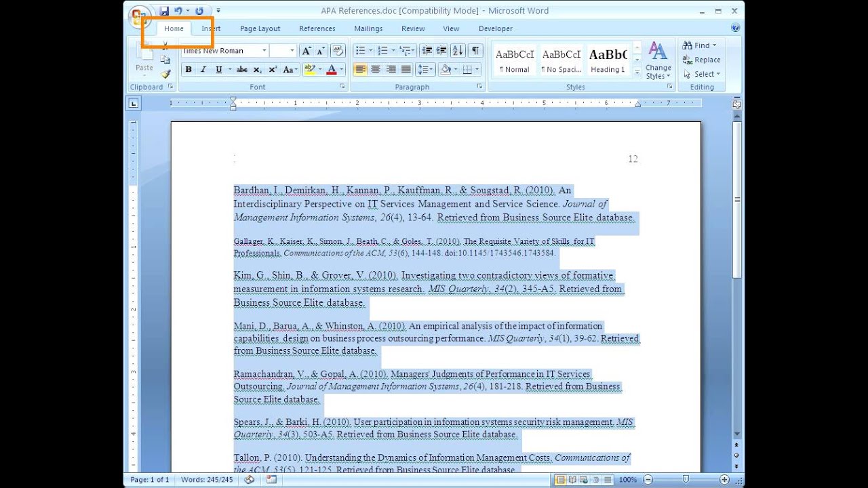Apply paragraph shading color
The width and height of the screenshot is (868, 488).
coord(446,70)
